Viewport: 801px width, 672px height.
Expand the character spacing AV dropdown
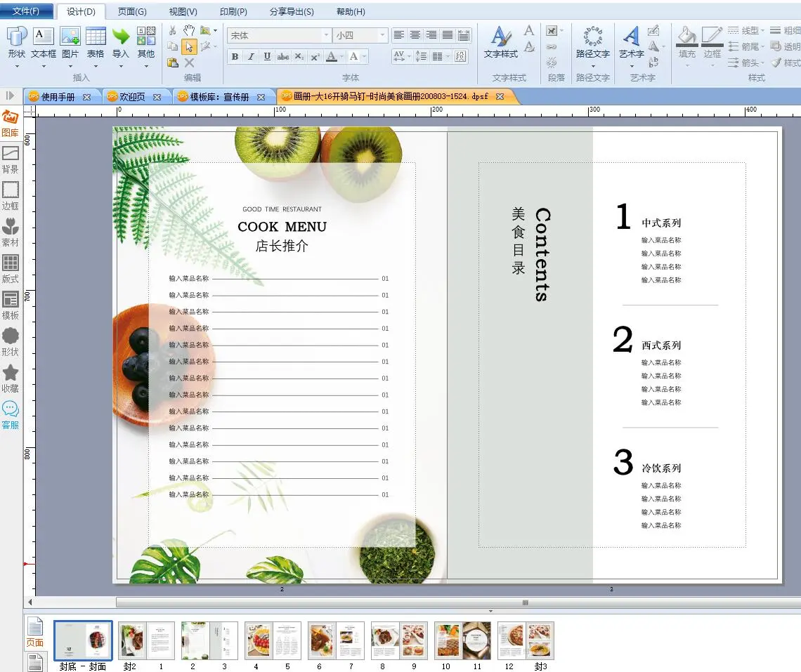pyautogui.click(x=409, y=56)
